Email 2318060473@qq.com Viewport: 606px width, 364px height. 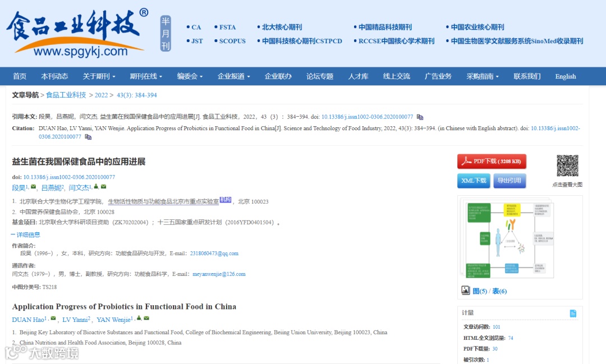[214, 254]
